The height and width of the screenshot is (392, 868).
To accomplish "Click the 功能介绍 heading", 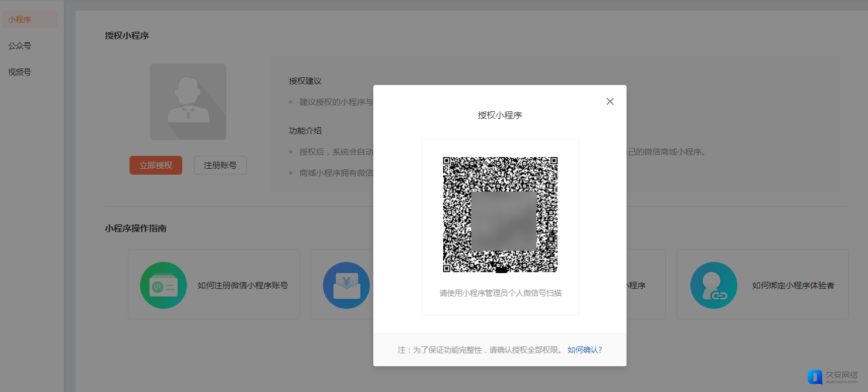I will point(305,131).
